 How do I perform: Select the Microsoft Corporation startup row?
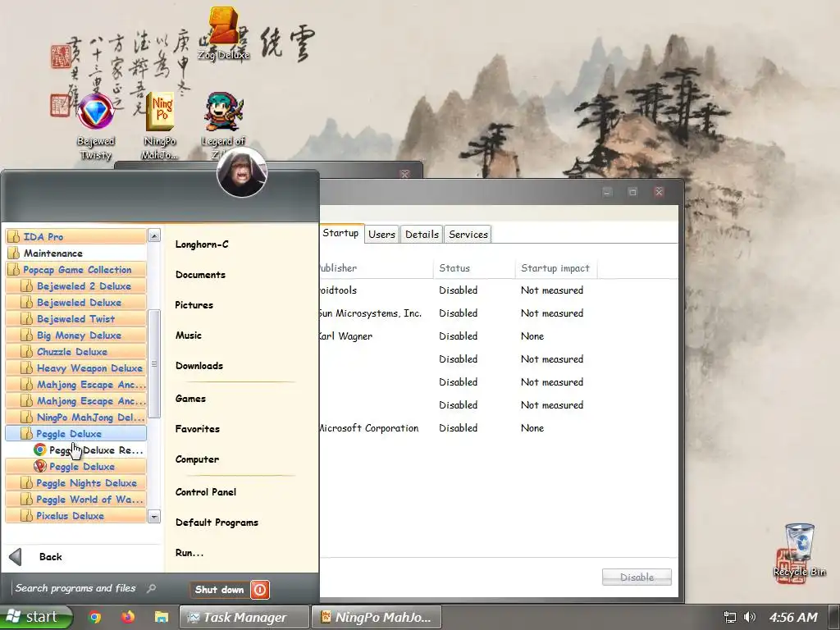tap(498, 428)
